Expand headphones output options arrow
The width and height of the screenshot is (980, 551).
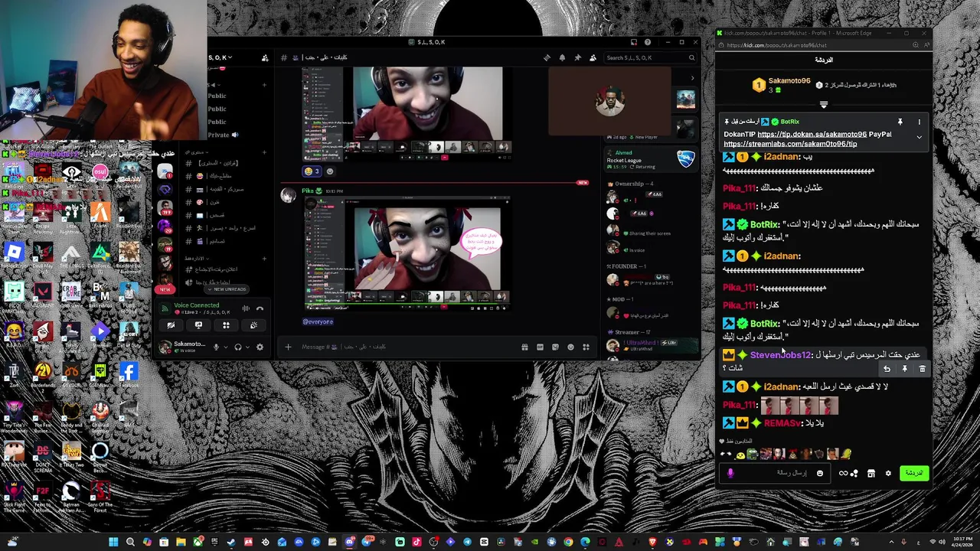(247, 347)
